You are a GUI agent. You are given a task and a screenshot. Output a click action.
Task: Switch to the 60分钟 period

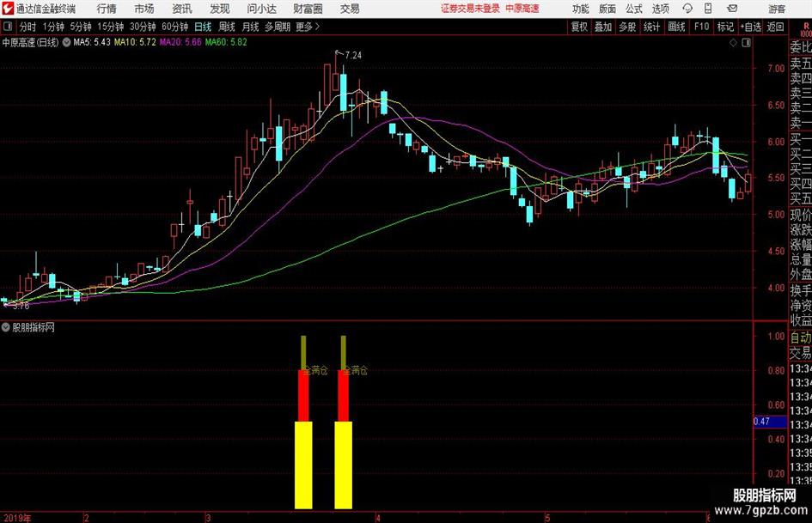tap(175, 27)
